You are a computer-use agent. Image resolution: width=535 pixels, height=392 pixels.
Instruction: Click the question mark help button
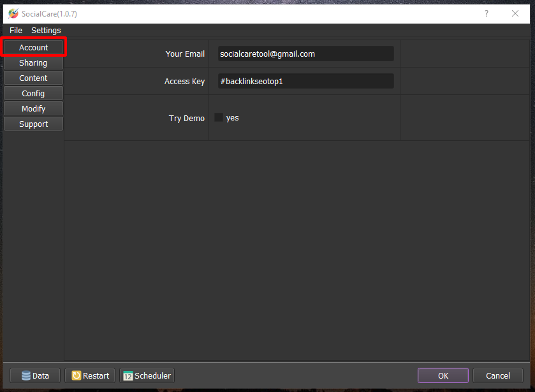tap(487, 13)
